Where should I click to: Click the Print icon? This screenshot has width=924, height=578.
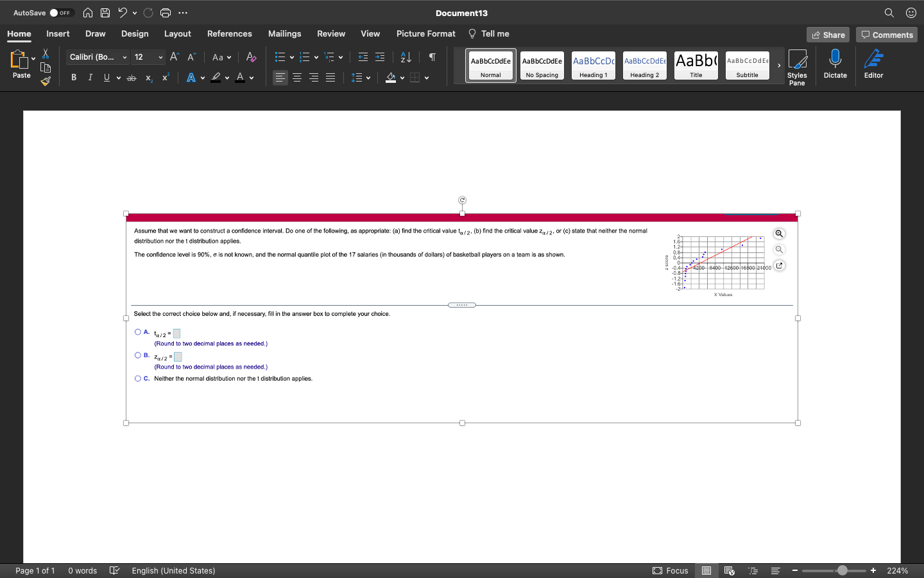[166, 12]
